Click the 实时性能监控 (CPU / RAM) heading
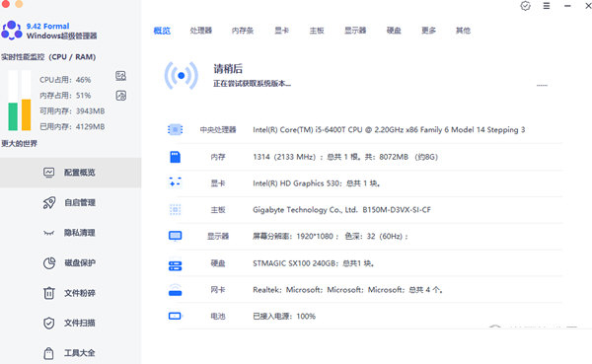 pyautogui.click(x=48, y=57)
